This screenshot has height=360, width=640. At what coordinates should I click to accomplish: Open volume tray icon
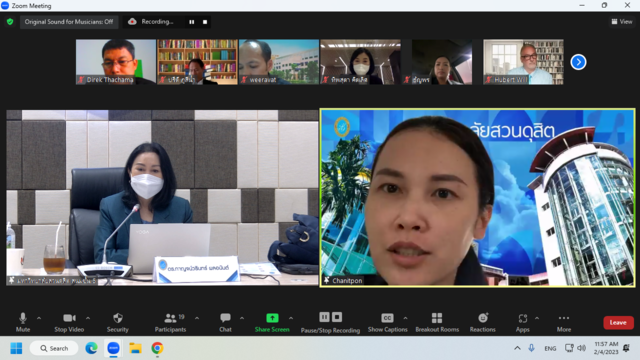click(x=581, y=348)
